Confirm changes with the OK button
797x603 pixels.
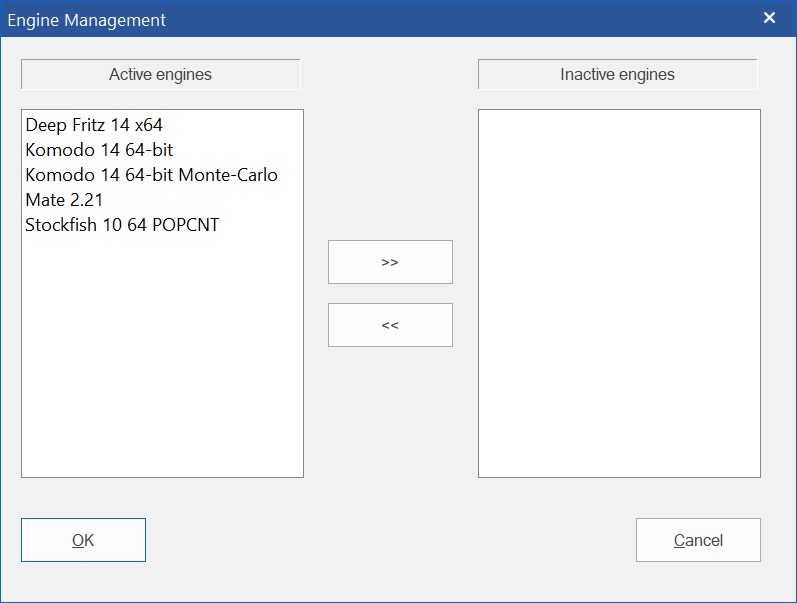(x=83, y=540)
